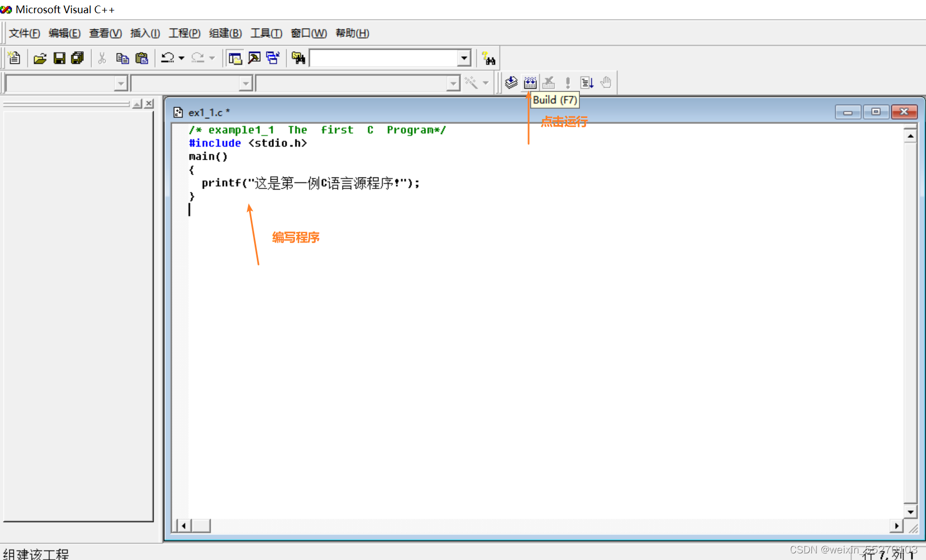Cut selection using the scissors icon
This screenshot has width=926, height=560.
coord(102,58)
